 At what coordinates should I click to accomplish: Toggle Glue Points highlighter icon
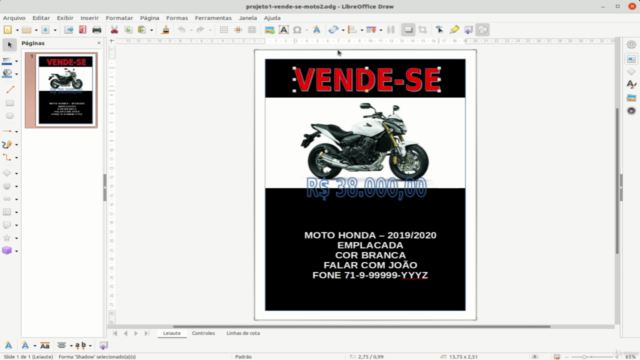click(454, 30)
